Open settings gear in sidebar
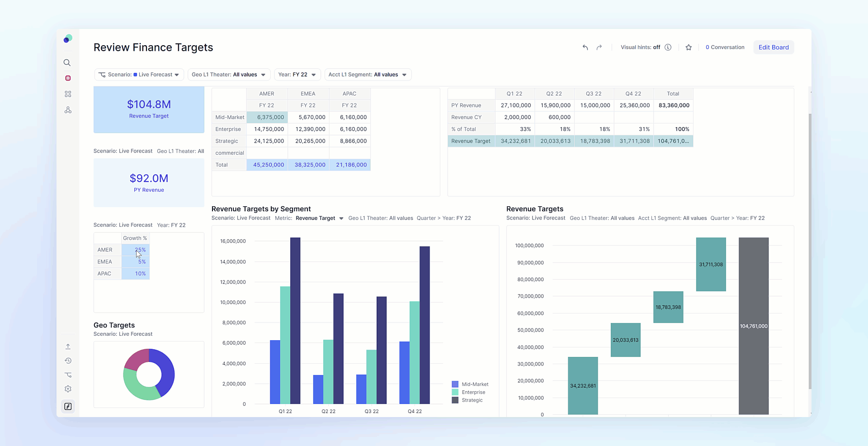This screenshot has height=446, width=868. coord(68,389)
